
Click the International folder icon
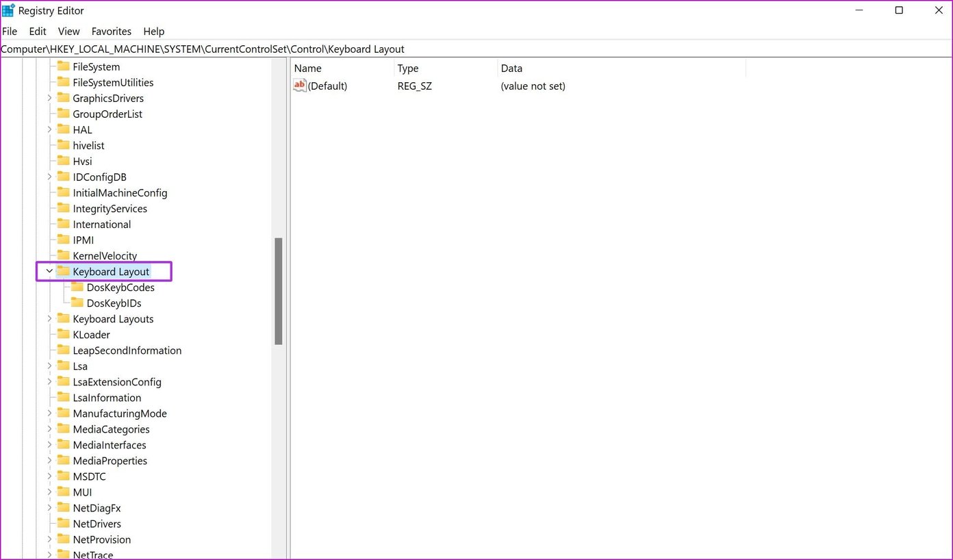coord(63,224)
